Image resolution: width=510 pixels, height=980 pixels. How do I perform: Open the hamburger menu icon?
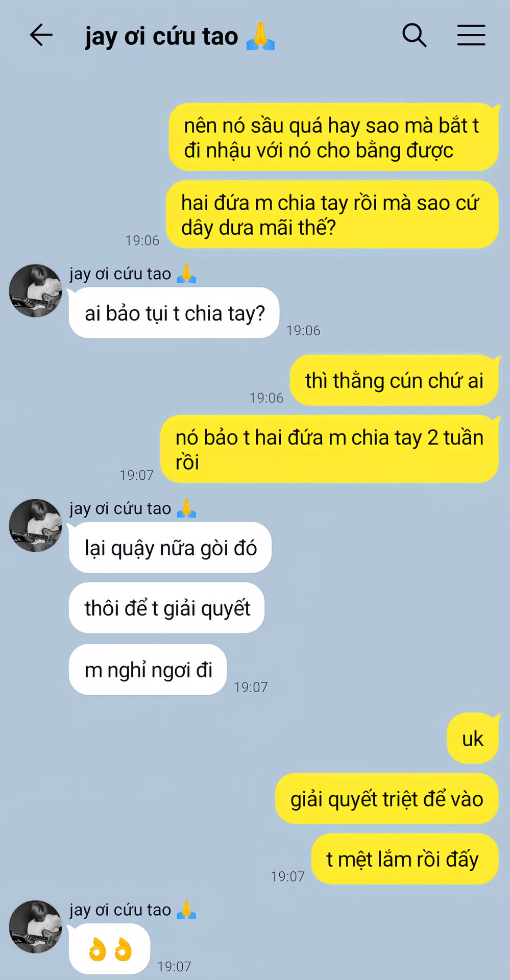pyautogui.click(x=471, y=35)
